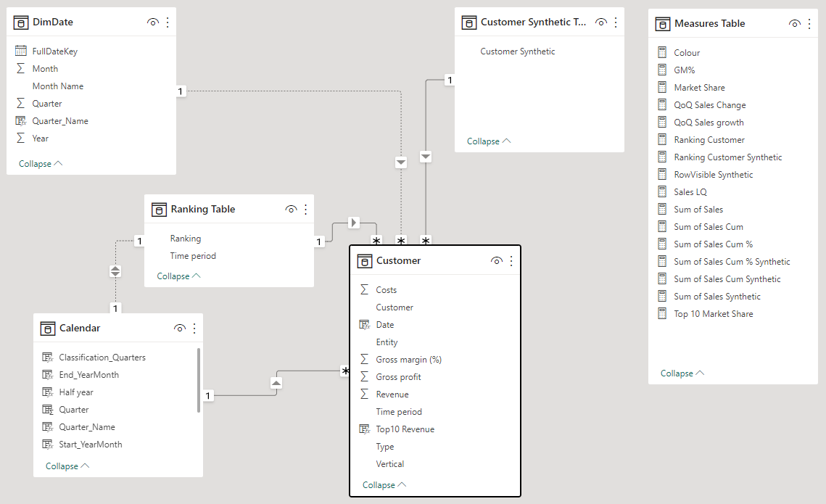
Task: Click sigma icon next to Revenue
Action: [364, 394]
